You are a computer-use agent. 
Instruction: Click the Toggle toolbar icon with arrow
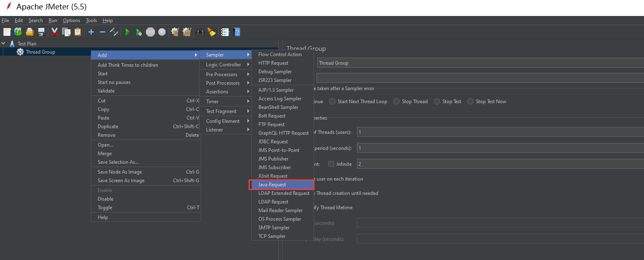click(x=114, y=32)
